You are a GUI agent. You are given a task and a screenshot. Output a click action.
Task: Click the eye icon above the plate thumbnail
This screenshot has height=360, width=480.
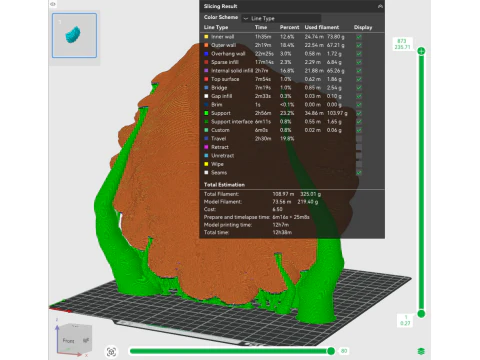click(53, 4)
